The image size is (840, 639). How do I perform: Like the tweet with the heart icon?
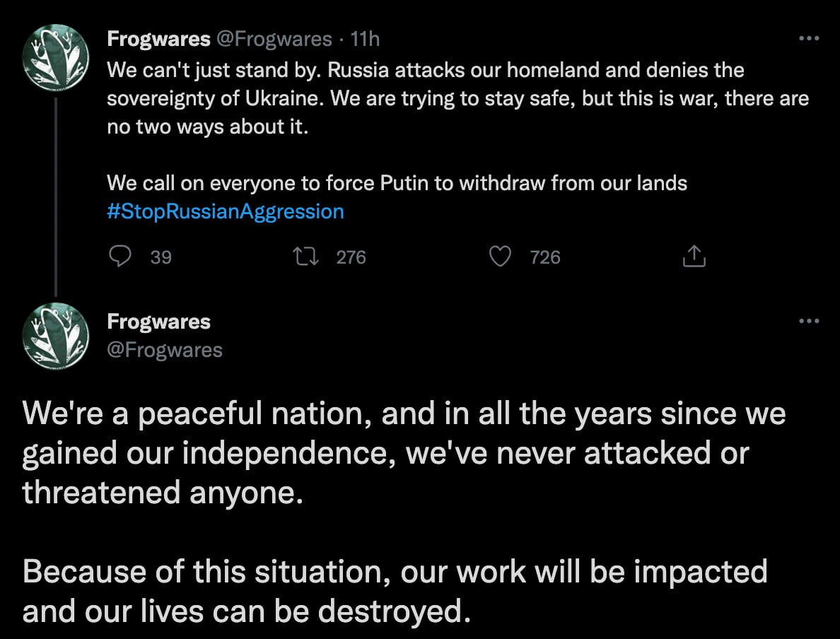click(500, 257)
